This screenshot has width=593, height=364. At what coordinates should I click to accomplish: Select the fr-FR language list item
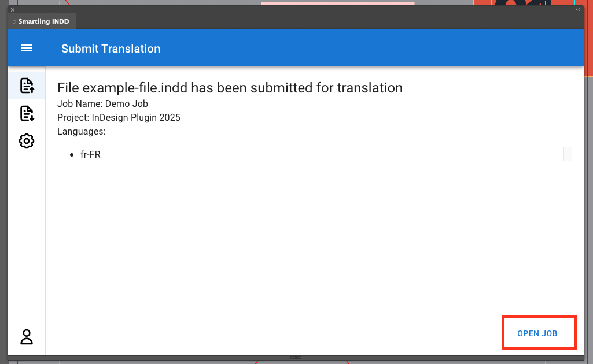[90, 155]
